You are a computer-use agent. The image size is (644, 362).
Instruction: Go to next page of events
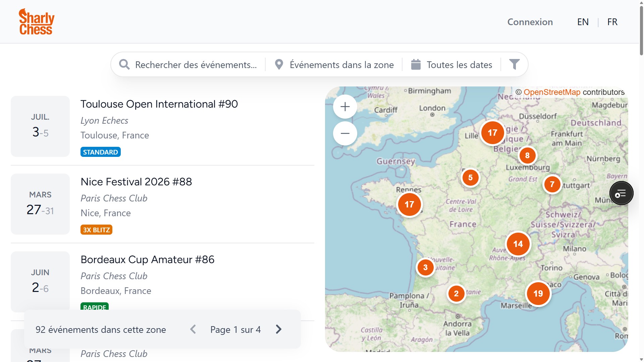[278, 329]
